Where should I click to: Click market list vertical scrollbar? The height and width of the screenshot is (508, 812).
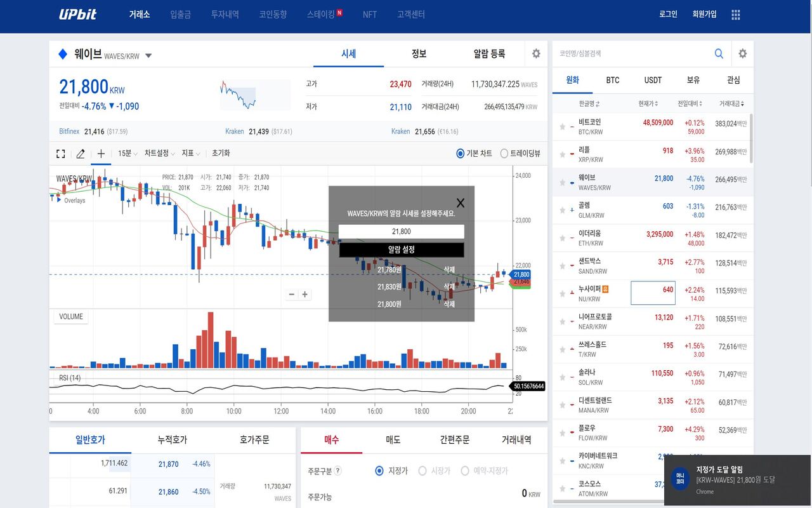751,138
